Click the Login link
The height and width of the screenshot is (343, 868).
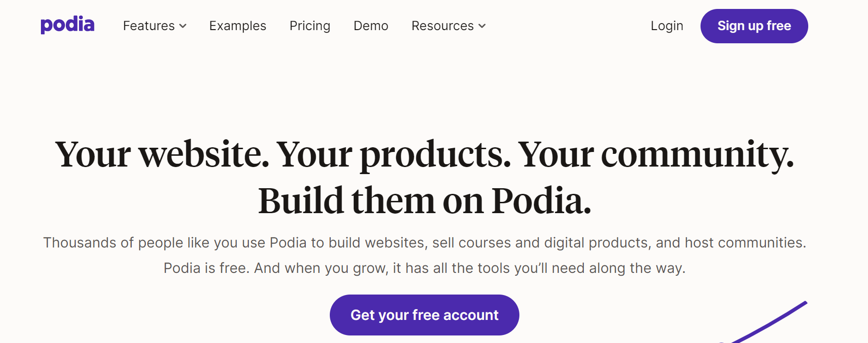point(667,26)
